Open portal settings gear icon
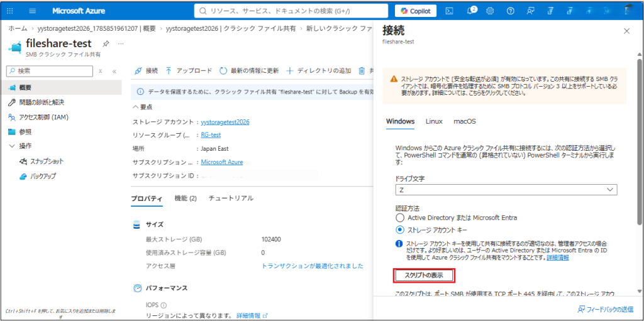Screen dimensions: 644x321 tap(489, 11)
